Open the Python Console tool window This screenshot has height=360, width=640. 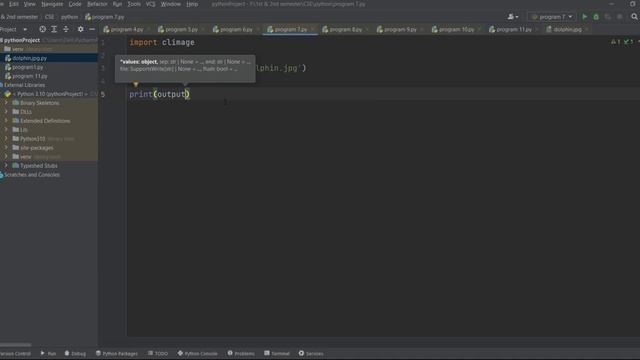point(198,353)
